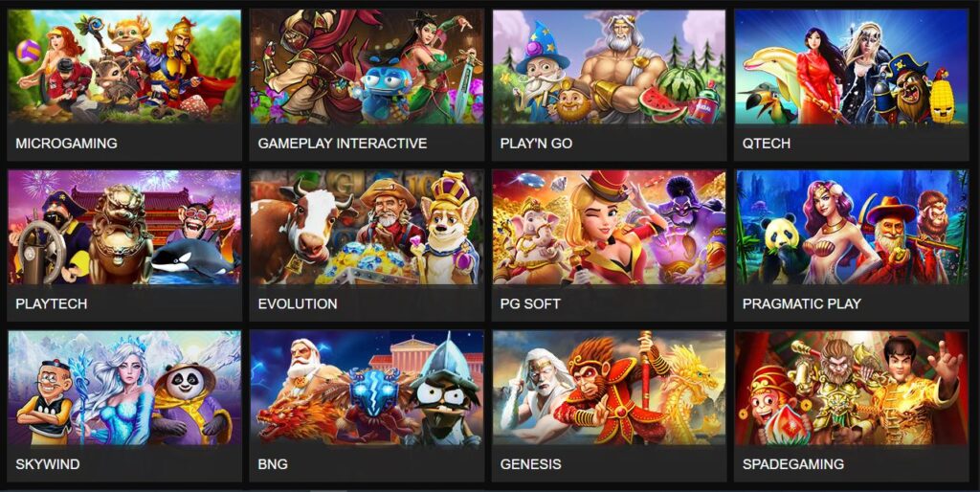Click the QTECH label text

click(x=767, y=144)
